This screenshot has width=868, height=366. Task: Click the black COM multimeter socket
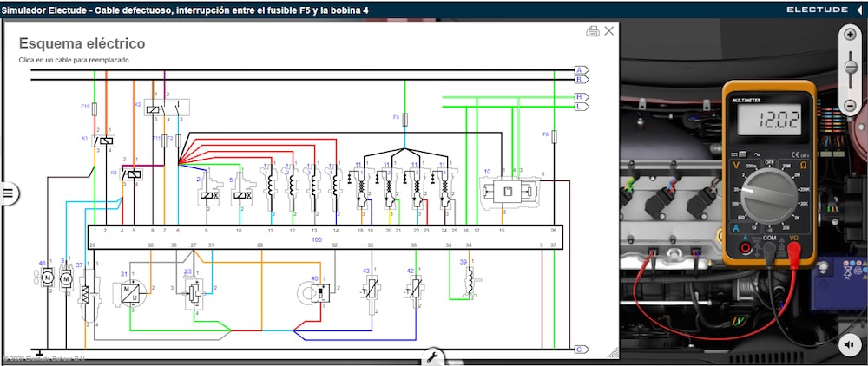[x=769, y=249]
